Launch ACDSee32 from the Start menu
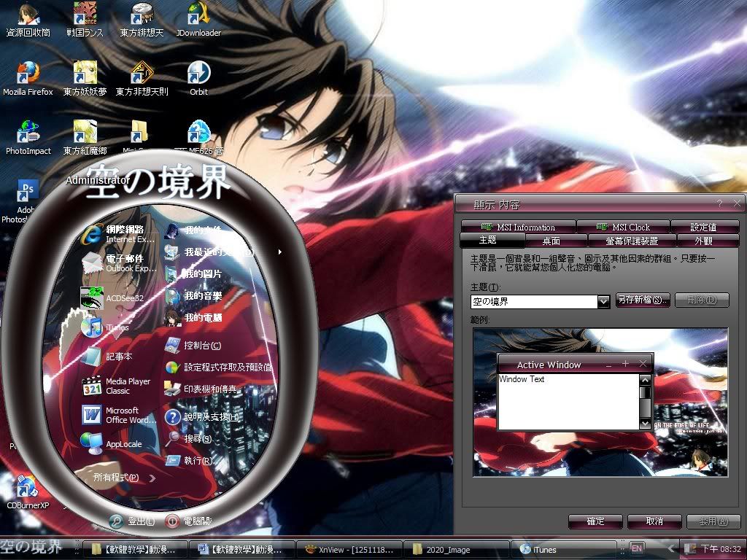 pyautogui.click(x=112, y=298)
